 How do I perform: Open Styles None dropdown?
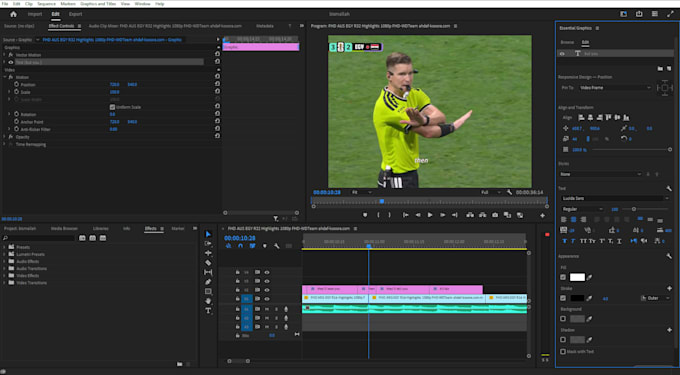coord(601,174)
